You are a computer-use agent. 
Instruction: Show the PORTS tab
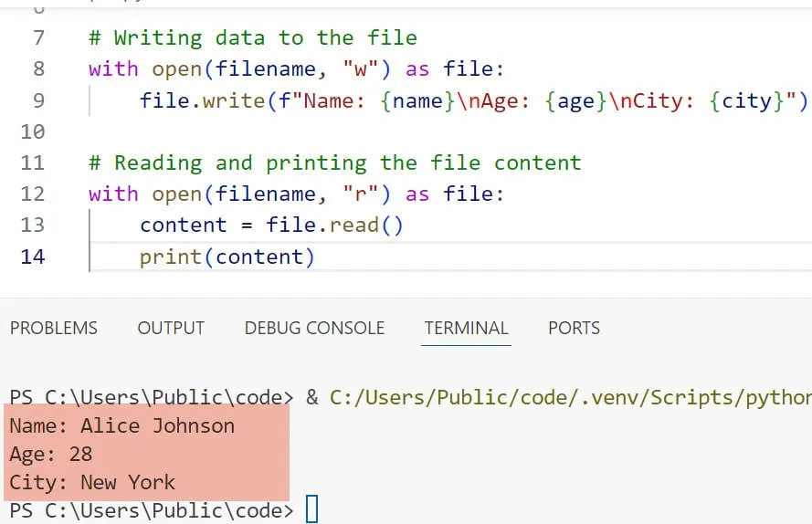click(x=574, y=328)
